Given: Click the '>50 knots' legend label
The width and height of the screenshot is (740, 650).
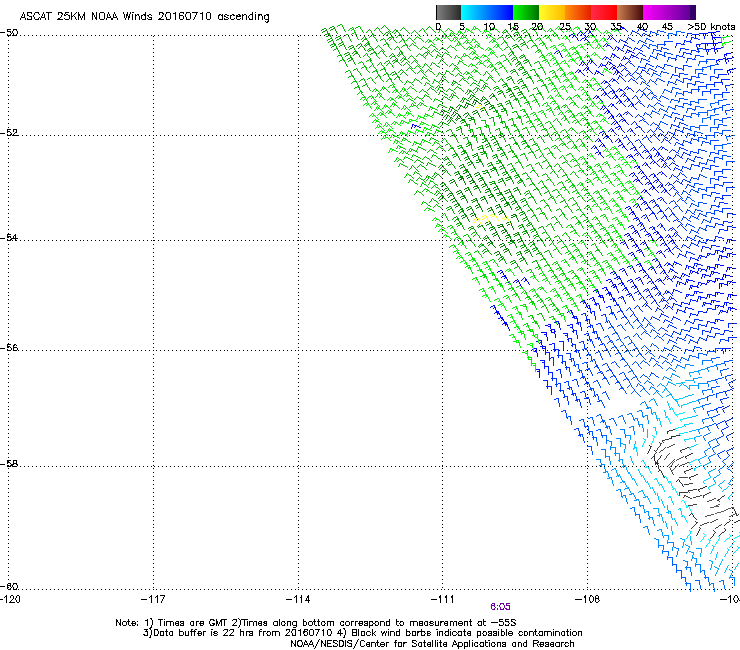Looking at the screenshot, I should (x=711, y=27).
